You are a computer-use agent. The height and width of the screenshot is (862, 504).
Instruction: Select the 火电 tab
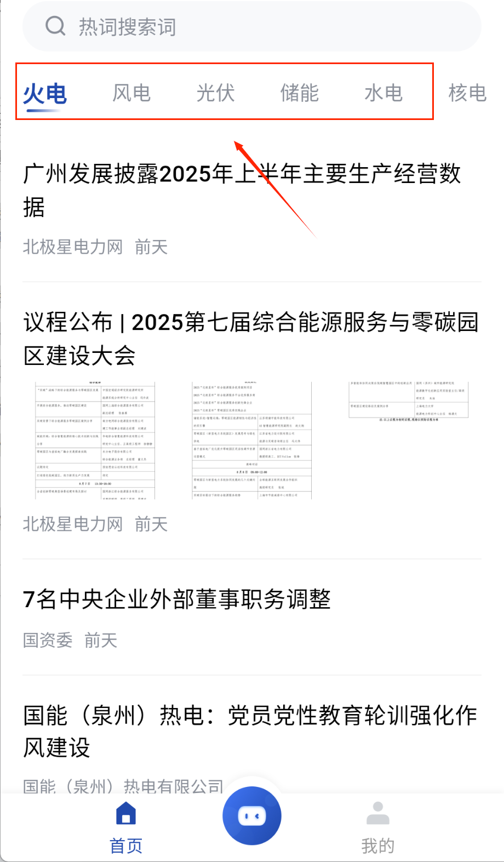click(45, 94)
